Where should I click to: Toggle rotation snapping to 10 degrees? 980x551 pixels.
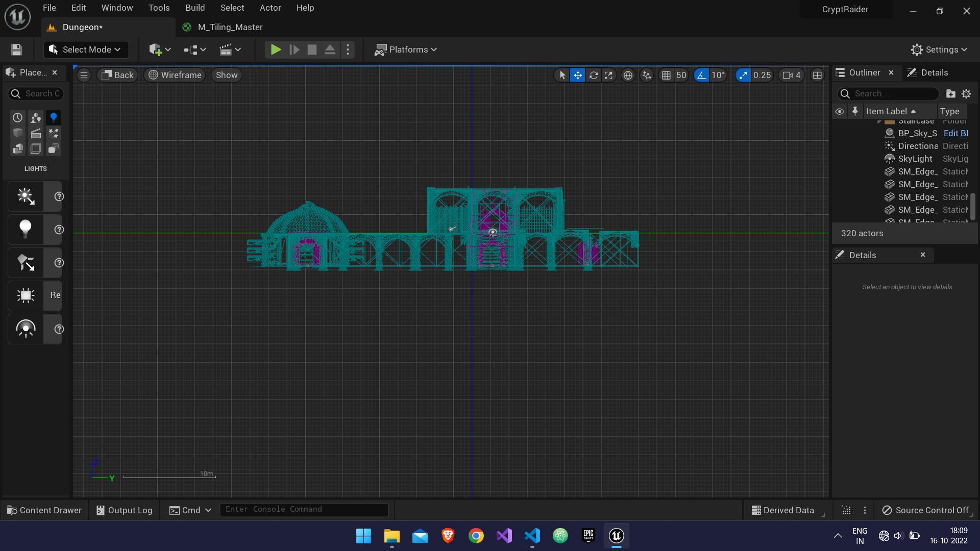point(702,75)
